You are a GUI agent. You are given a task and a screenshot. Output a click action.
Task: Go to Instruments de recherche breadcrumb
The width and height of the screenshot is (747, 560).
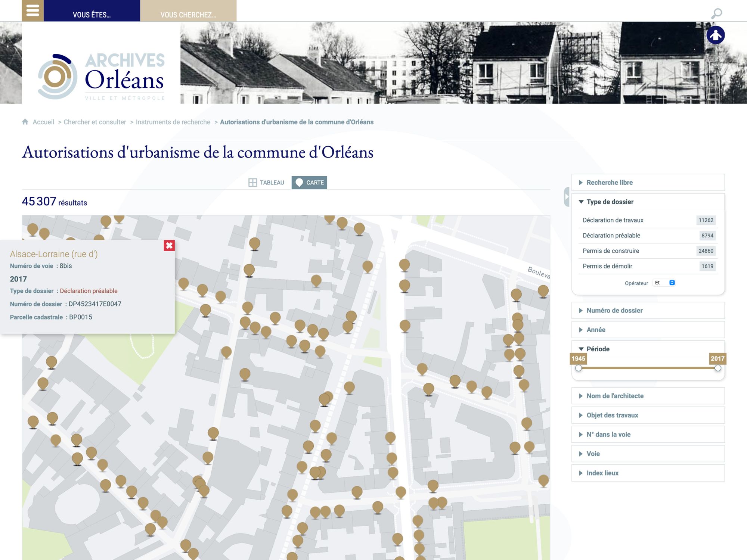[x=173, y=122]
